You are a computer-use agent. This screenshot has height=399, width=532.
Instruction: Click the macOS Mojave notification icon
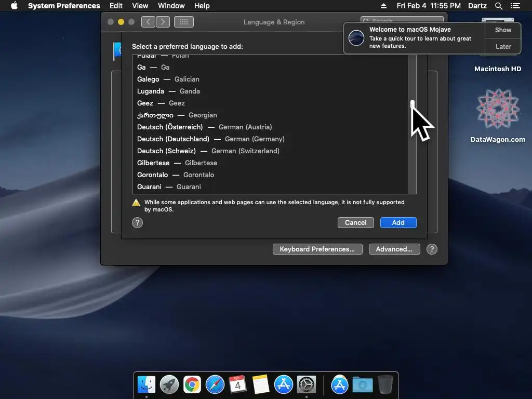click(x=356, y=37)
